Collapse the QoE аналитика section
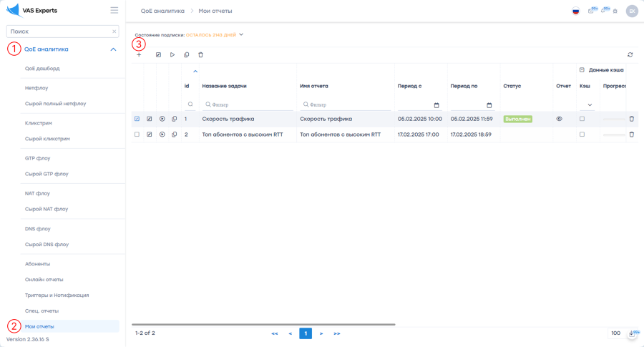The width and height of the screenshot is (644, 347). [113, 49]
